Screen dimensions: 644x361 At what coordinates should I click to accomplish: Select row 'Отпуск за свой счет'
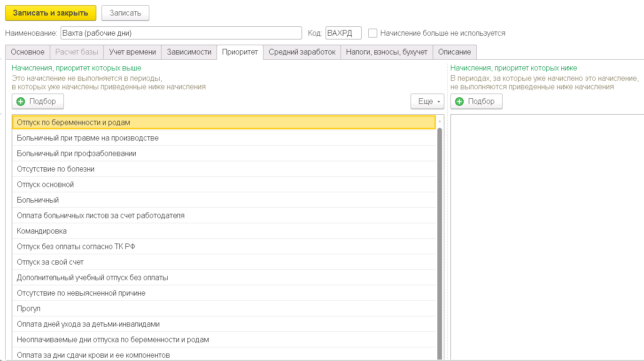pyautogui.click(x=224, y=262)
